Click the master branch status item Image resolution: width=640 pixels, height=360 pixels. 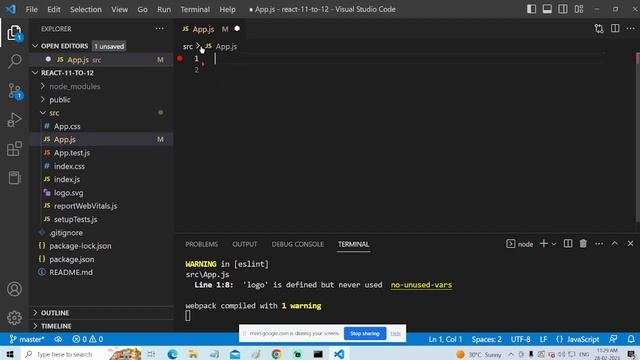pos(27,339)
